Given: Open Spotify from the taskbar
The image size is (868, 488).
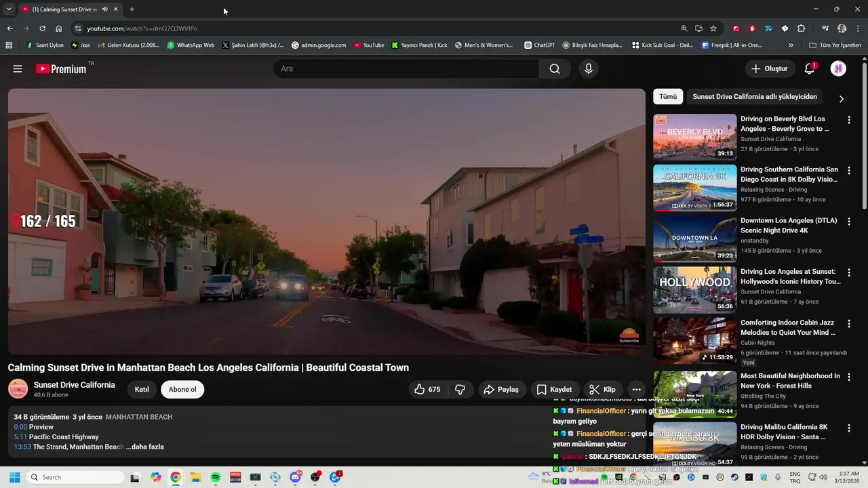Looking at the screenshot, I should (x=216, y=477).
